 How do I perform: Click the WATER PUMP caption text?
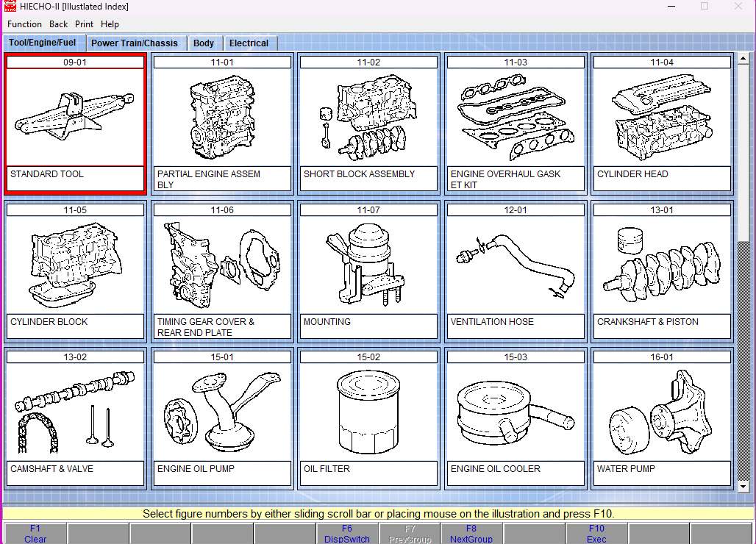(x=626, y=469)
